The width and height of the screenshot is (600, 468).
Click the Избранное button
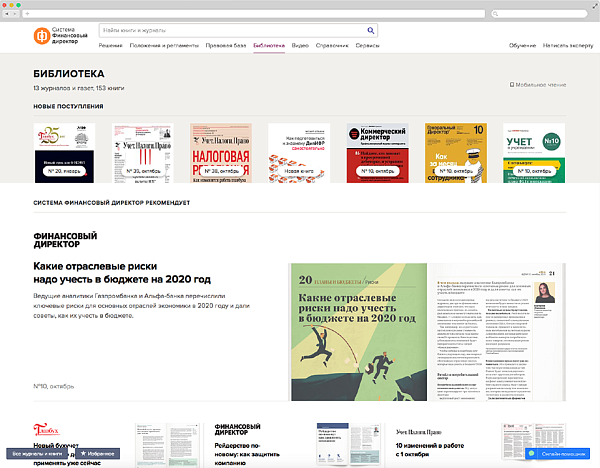98,453
